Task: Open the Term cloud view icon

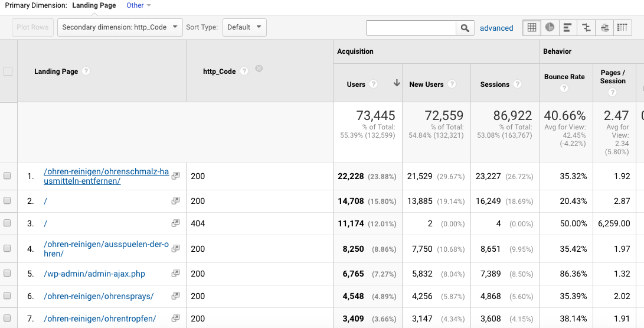Action: [604, 28]
